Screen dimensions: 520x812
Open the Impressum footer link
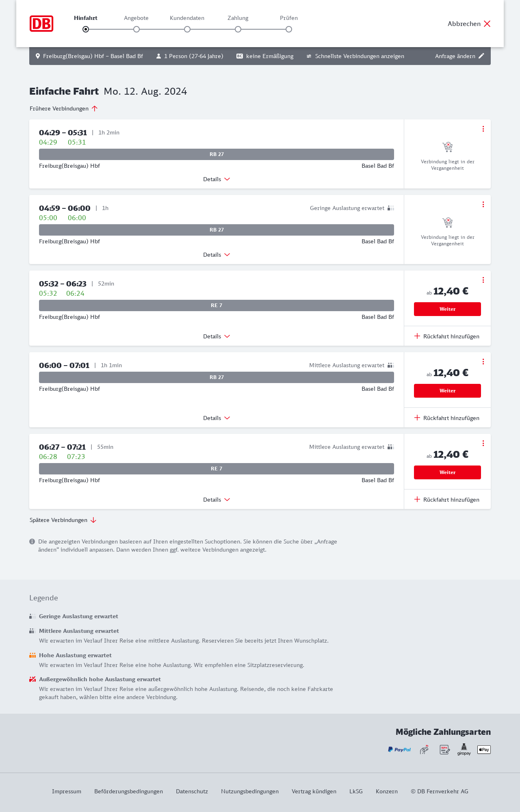click(67, 791)
